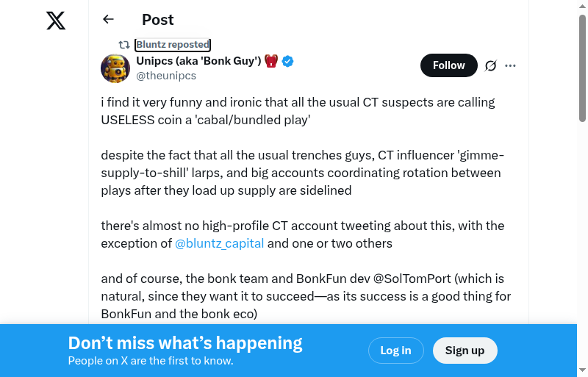The width and height of the screenshot is (588, 377).
Task: Go back using the arrow icon
Action: click(x=109, y=20)
